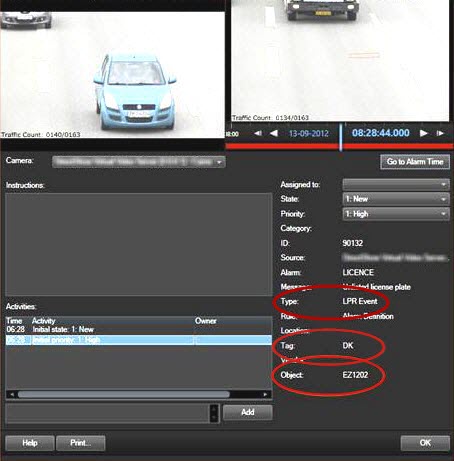Open the Camera dropdown
Screen dimensions: 454x461
click(138, 162)
